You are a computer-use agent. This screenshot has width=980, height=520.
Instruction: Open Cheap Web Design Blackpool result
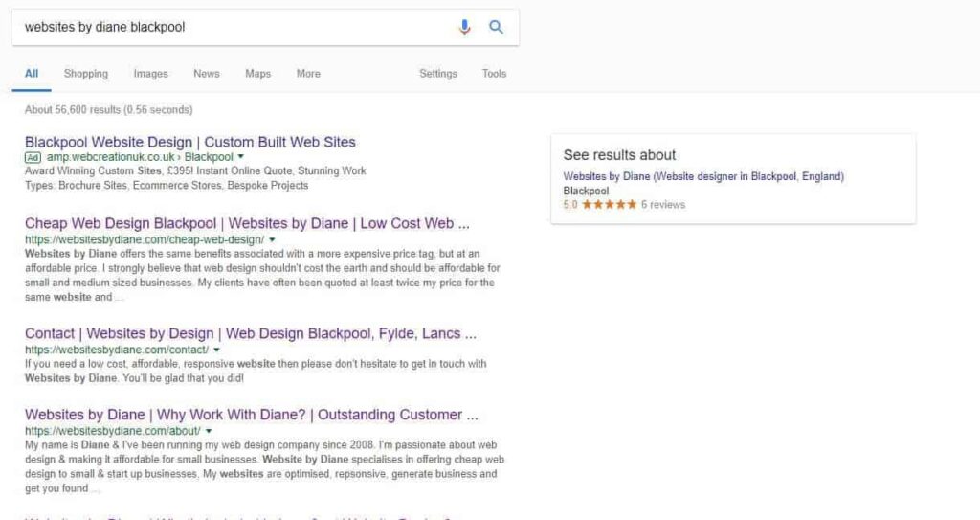[247, 223]
